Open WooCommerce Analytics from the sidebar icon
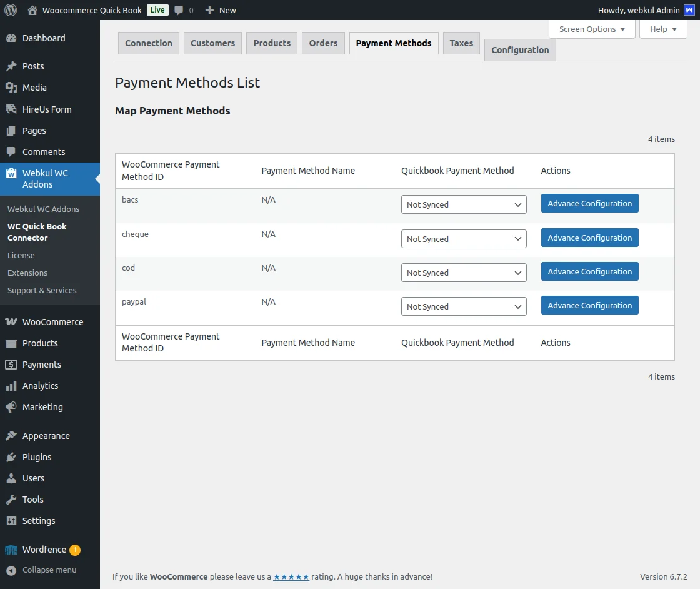This screenshot has height=589, width=700. click(x=11, y=385)
